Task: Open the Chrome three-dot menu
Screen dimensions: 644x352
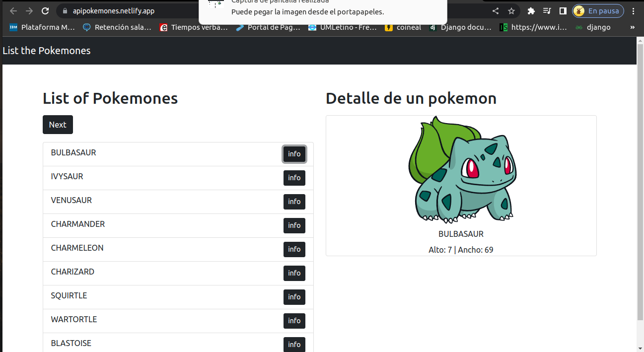Action: (x=634, y=11)
